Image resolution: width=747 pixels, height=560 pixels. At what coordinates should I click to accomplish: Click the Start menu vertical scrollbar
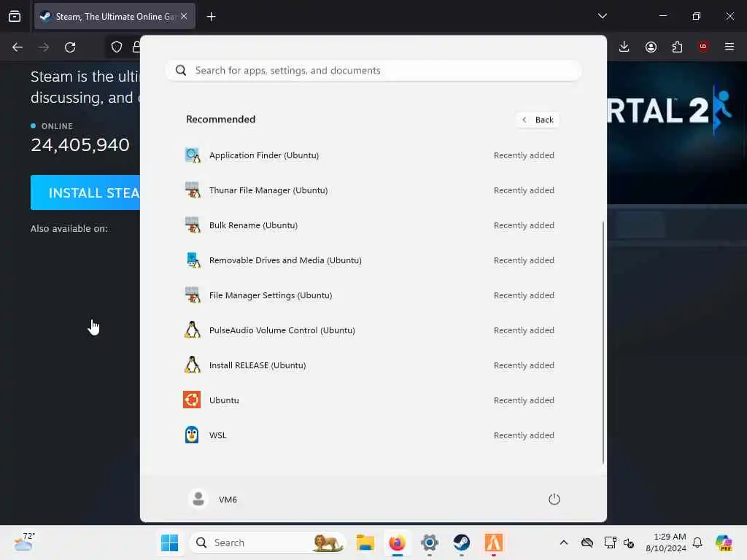(603, 343)
